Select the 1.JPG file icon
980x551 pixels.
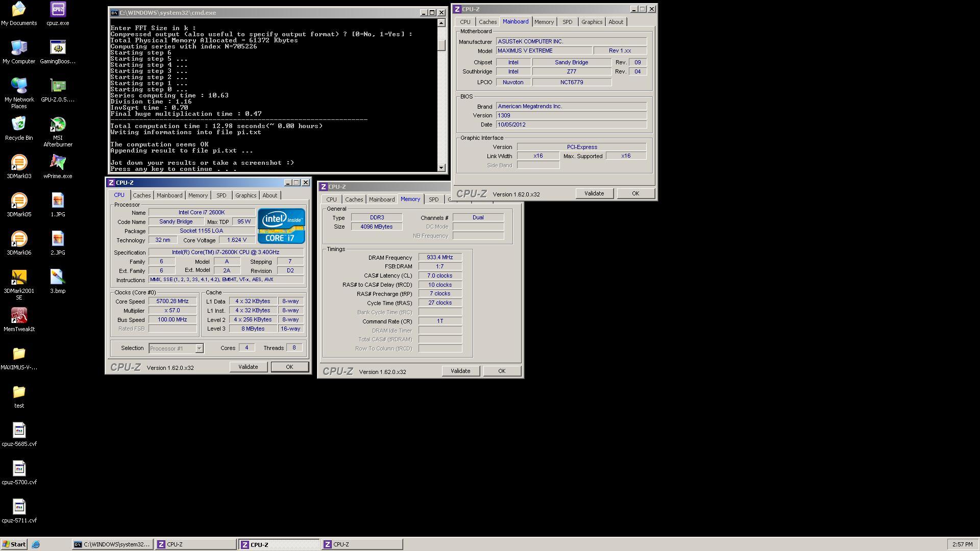(x=58, y=205)
